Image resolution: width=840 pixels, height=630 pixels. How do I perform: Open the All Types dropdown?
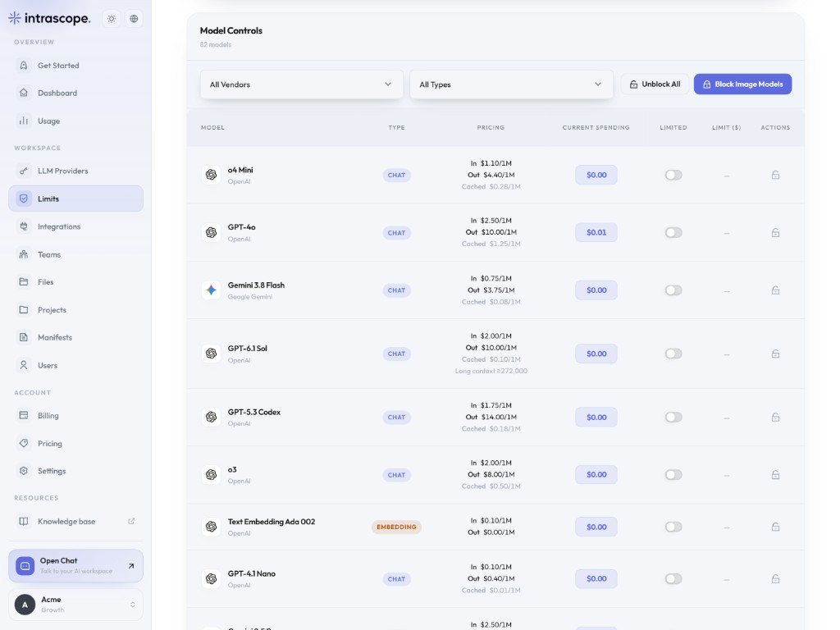pyautogui.click(x=511, y=84)
